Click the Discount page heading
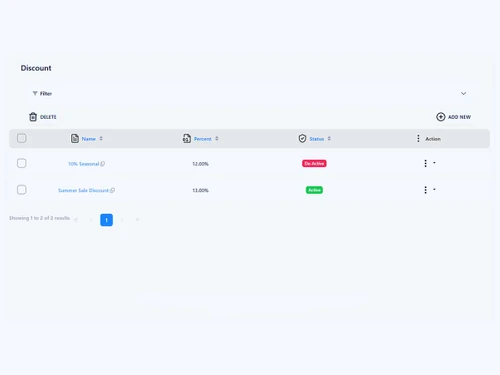This screenshot has height=375, width=500. pos(36,68)
